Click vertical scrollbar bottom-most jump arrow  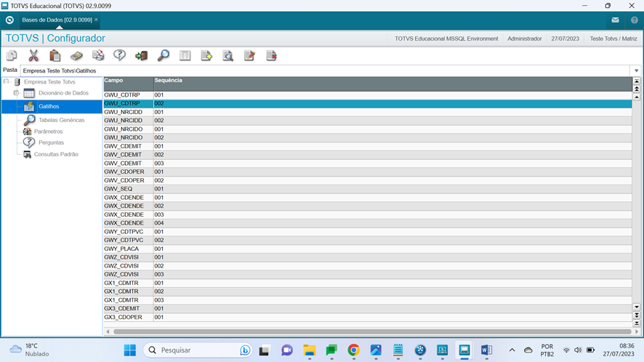point(637,323)
